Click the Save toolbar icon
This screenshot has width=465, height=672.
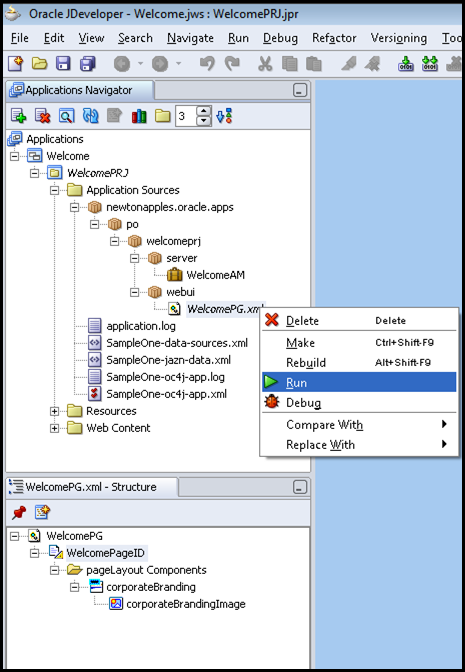(63, 64)
